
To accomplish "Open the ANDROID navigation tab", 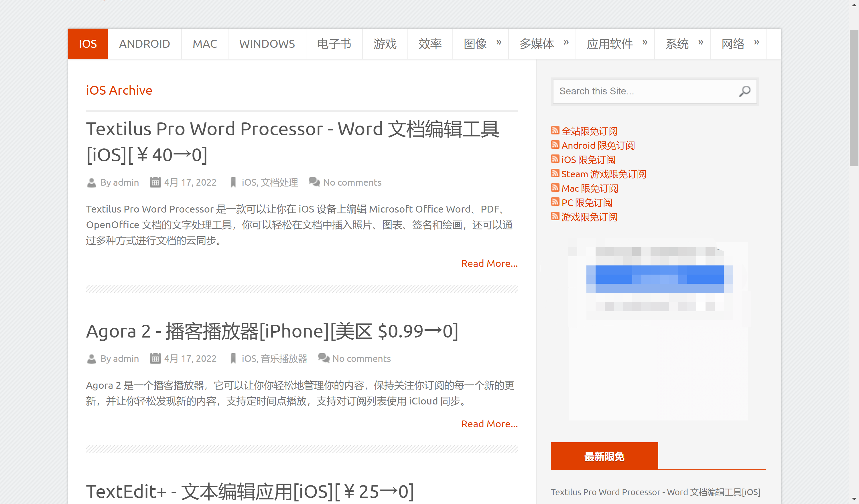I will pos(144,44).
